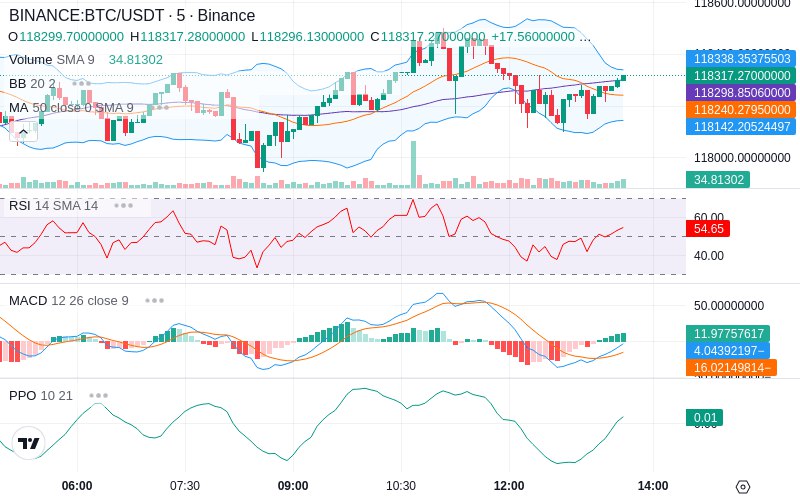The height and width of the screenshot is (500, 800).
Task: Open more options for RSI 14 indicator
Action: coord(123,206)
